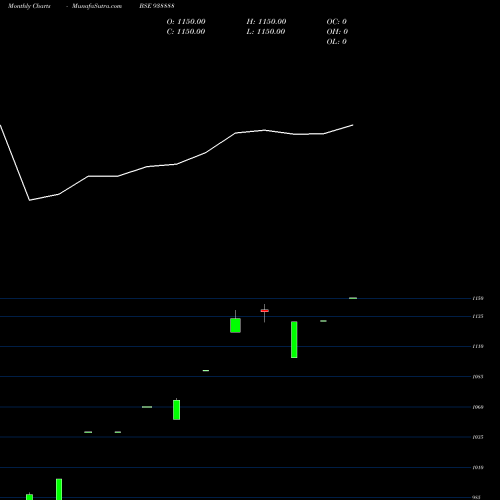Click the low value 'L: 1150.00'
Viewport: 500px width, 500px height.
[x=266, y=32]
